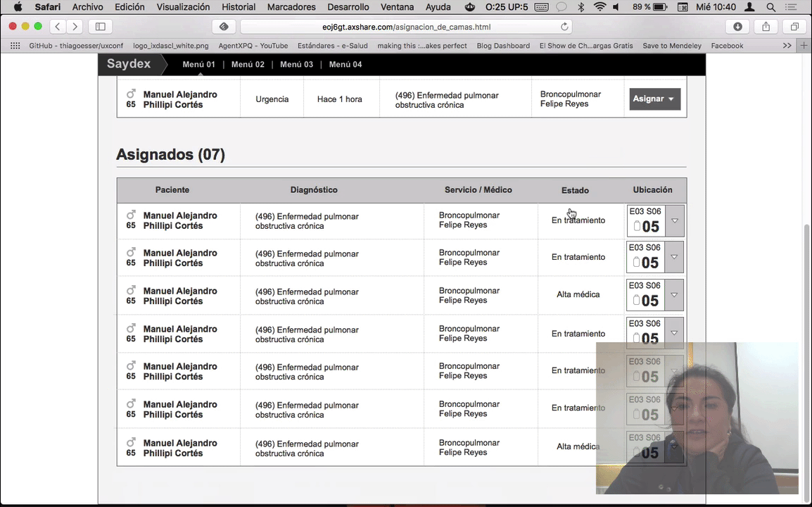
Task: Open the Safari downloads list
Action: tap(737, 27)
